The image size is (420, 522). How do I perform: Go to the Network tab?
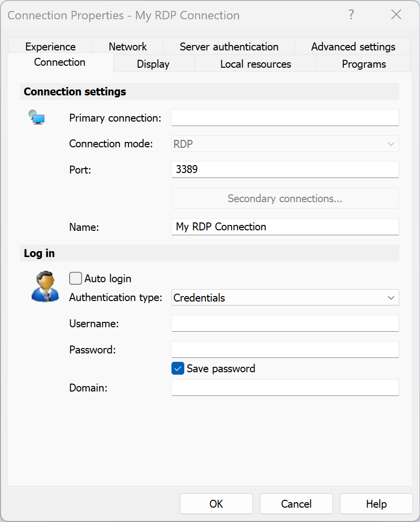coord(128,46)
